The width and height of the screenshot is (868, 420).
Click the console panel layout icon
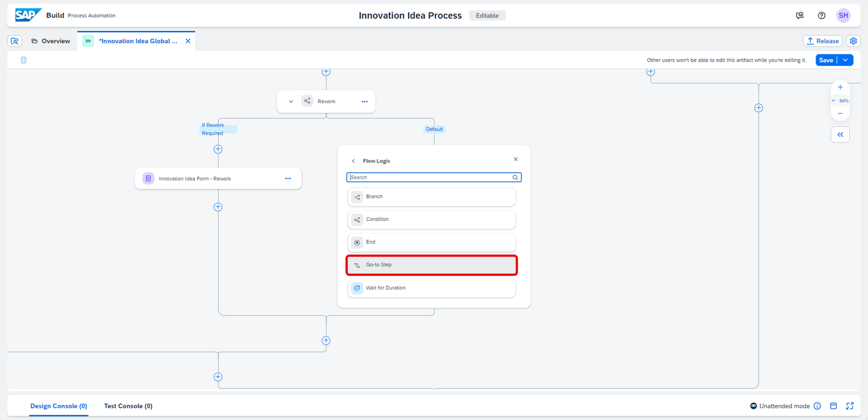(x=834, y=406)
